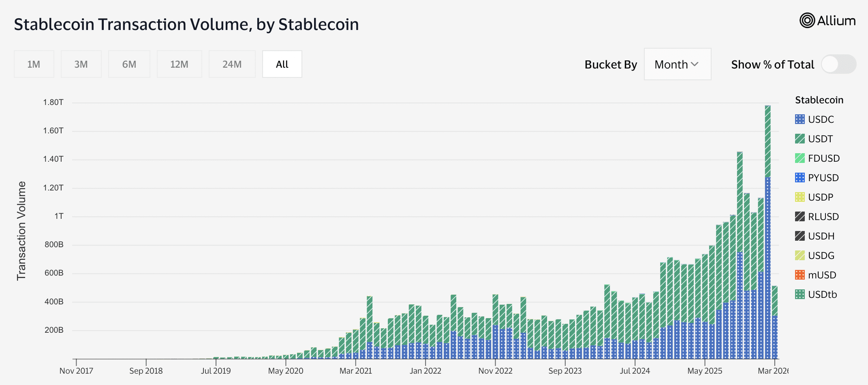Open the Bucket By Month dropdown
This screenshot has height=385, width=868.
pos(677,64)
